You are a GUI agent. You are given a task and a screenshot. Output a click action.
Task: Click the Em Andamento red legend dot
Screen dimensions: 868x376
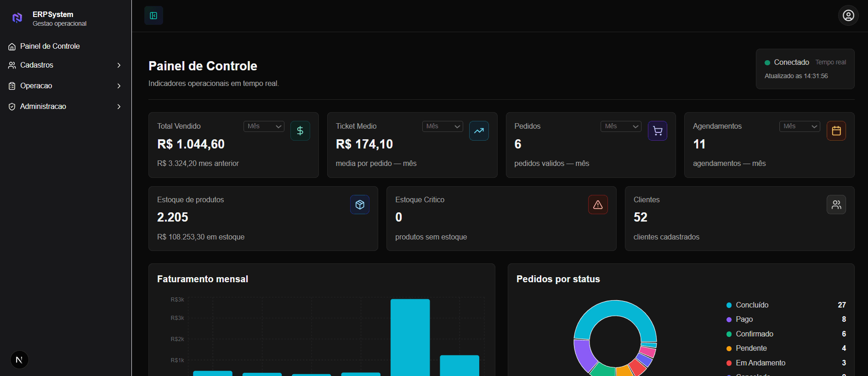pyautogui.click(x=729, y=363)
